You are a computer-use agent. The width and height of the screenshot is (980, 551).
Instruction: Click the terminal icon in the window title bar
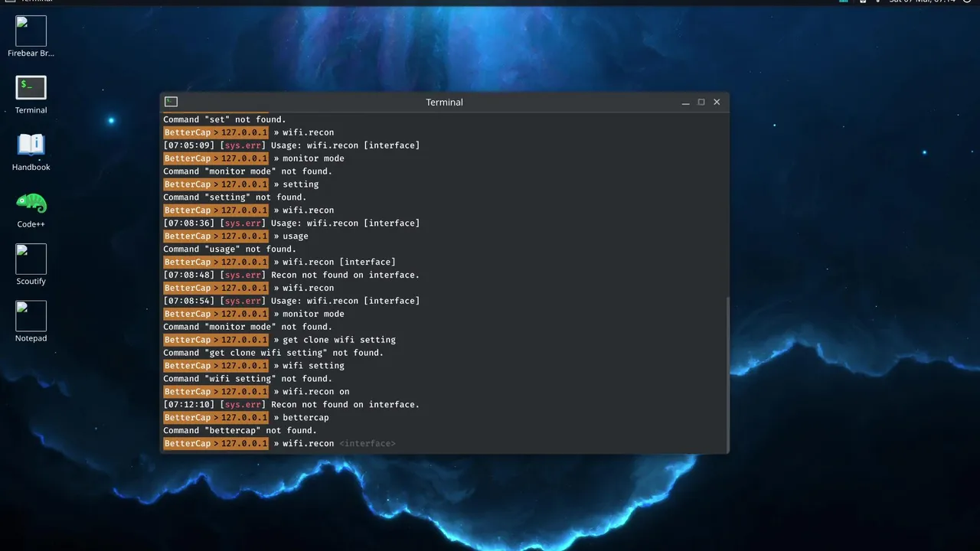[171, 102]
